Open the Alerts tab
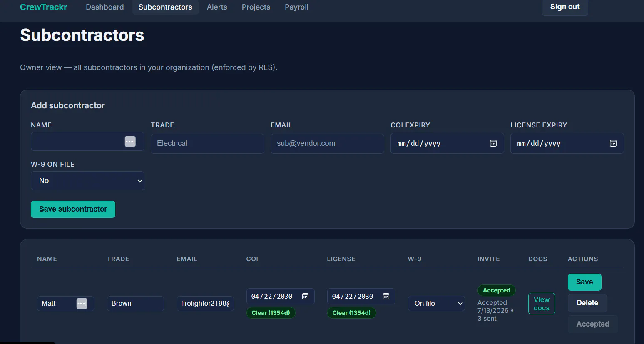Image resolution: width=644 pixels, height=344 pixels. pyautogui.click(x=217, y=7)
